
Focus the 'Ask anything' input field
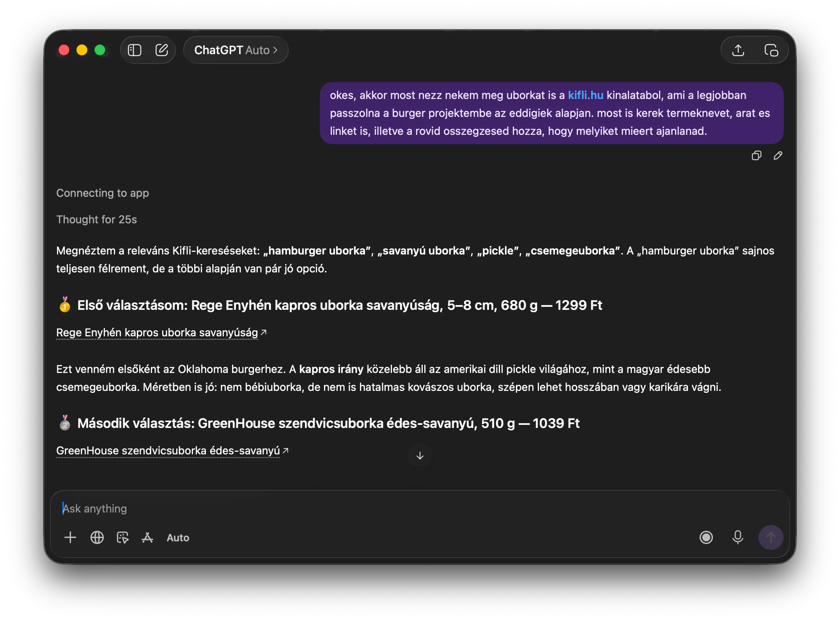pyautogui.click(x=420, y=509)
